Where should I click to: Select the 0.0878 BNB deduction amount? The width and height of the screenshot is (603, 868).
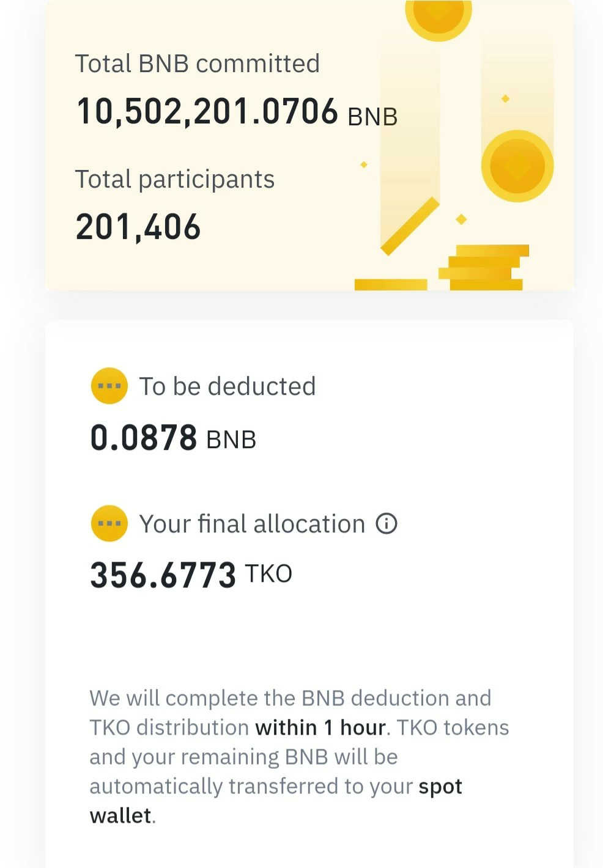173,438
